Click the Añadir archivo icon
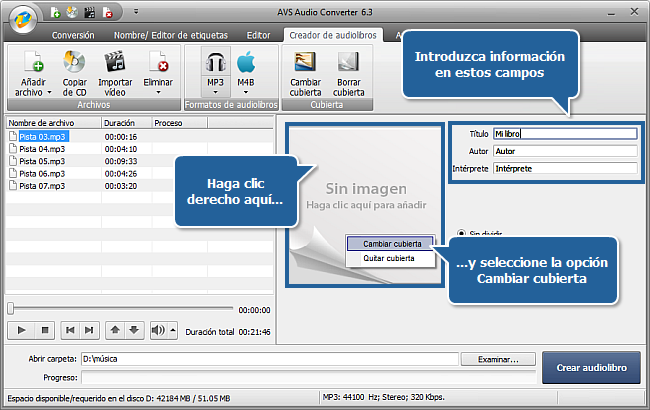This screenshot has width=650, height=410. pyautogui.click(x=32, y=61)
